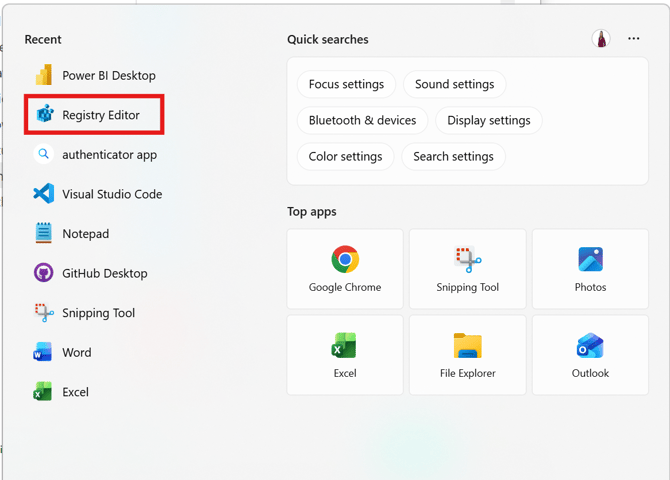Click the Search settings chip
Screen dimensions: 670x480
click(x=453, y=157)
